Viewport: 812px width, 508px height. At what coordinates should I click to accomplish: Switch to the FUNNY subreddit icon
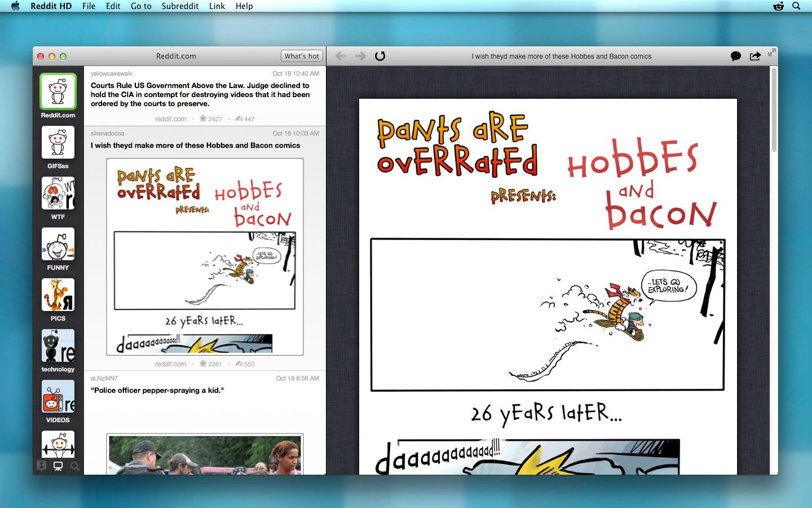(58, 244)
